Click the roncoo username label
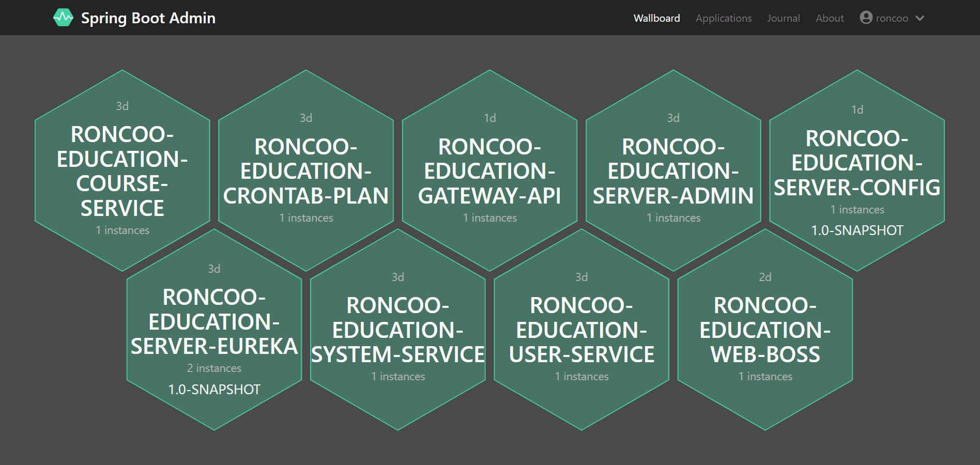980x465 pixels. pos(892,18)
